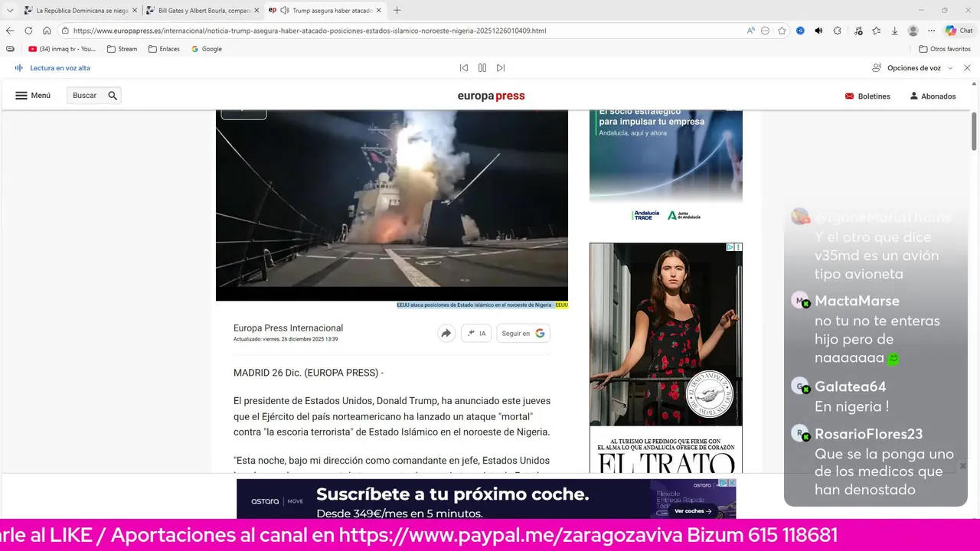The width and height of the screenshot is (980, 551).
Task: Open the Downloads panel
Action: (894, 31)
